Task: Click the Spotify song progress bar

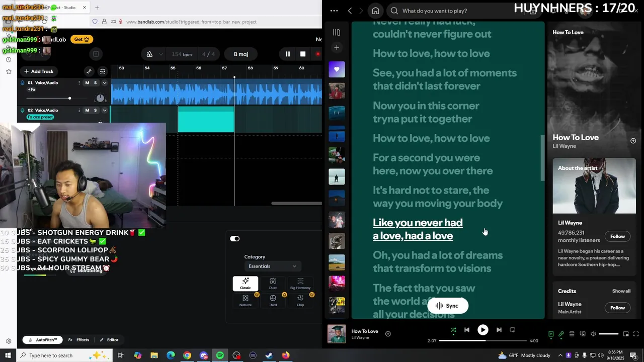Action: point(482,340)
